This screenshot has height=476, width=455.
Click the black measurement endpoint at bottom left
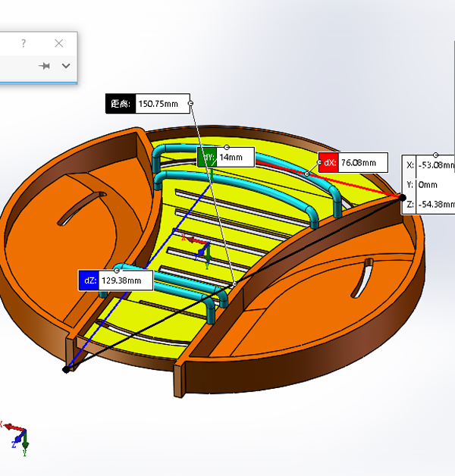[66, 369]
